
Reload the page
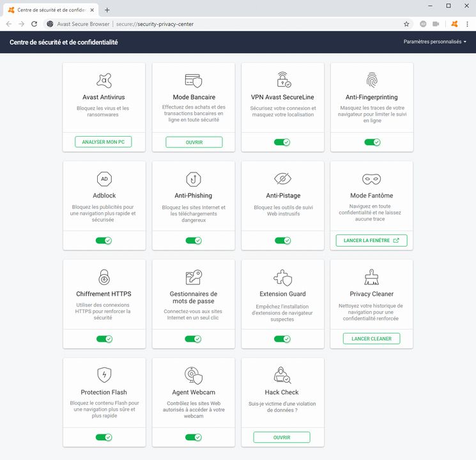tap(35, 24)
